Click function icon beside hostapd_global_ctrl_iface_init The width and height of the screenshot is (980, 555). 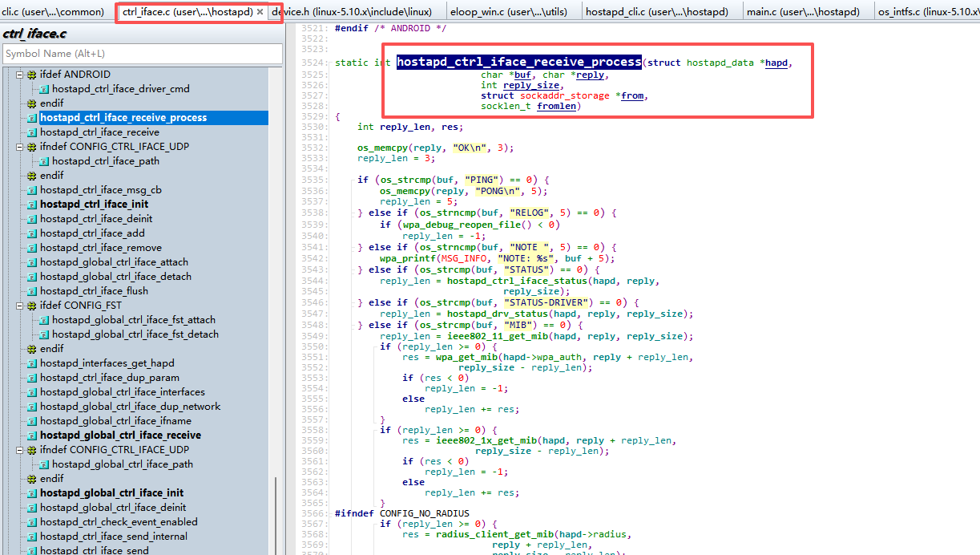32,493
